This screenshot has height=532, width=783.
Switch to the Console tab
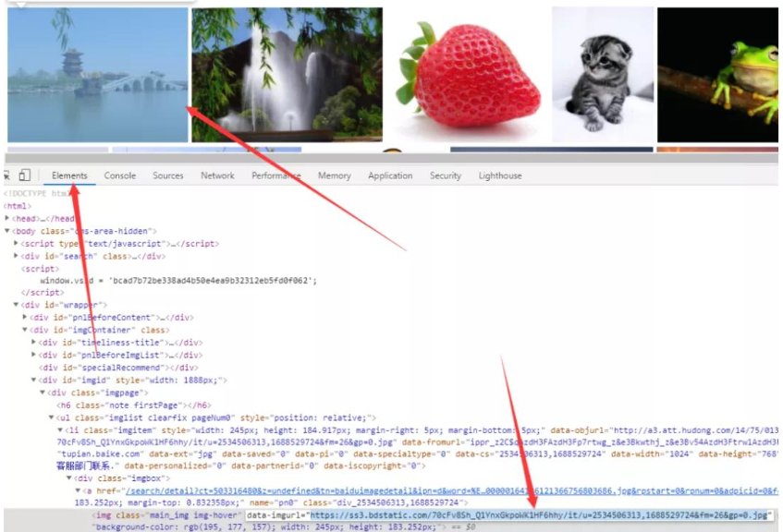pyautogui.click(x=120, y=175)
